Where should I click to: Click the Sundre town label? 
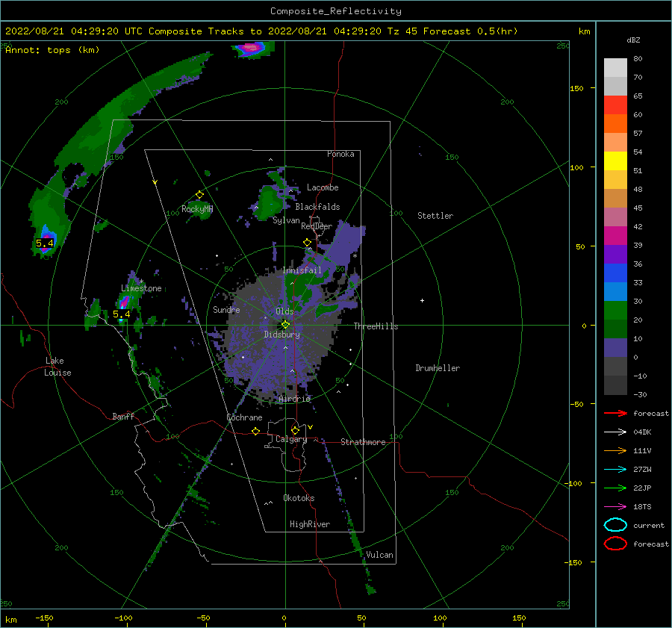pyautogui.click(x=226, y=309)
